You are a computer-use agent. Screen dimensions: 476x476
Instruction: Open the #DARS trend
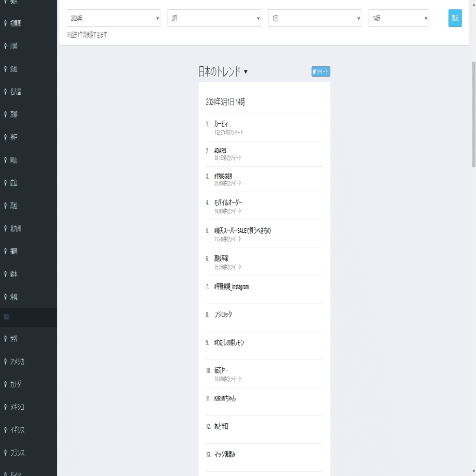[x=220, y=151]
